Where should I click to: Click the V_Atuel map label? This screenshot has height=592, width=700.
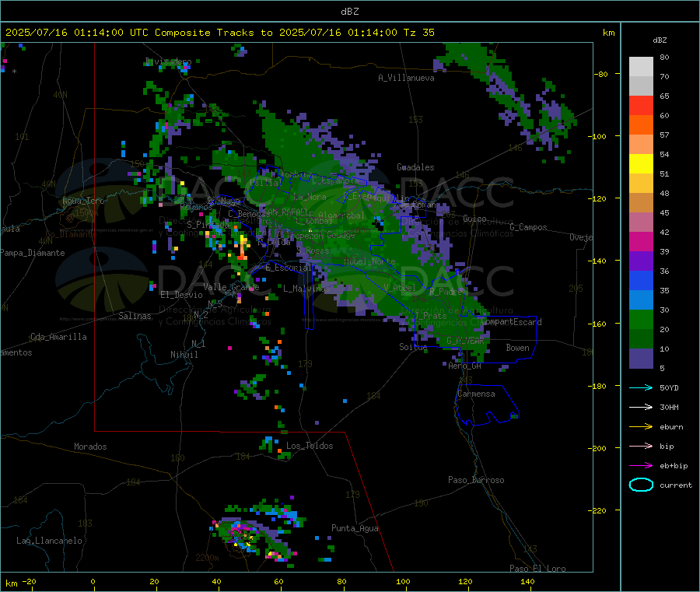pos(400,288)
